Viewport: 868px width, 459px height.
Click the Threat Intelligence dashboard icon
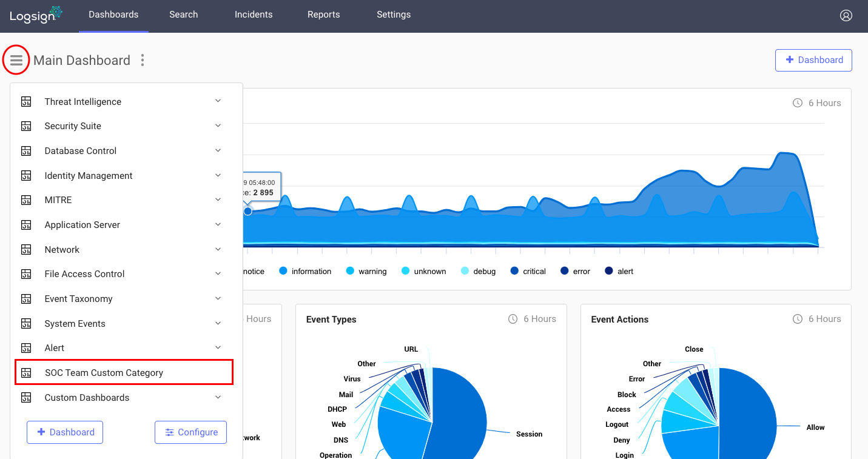click(26, 101)
